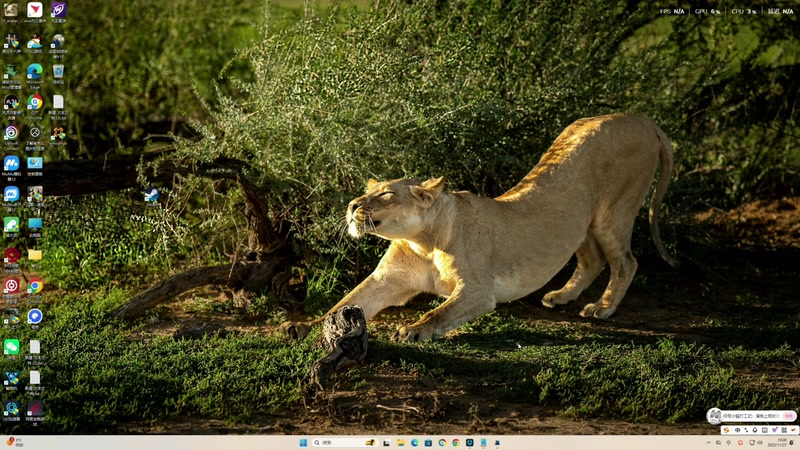
Task: Open the blue chat bubble app shortcut
Action: [x=35, y=316]
